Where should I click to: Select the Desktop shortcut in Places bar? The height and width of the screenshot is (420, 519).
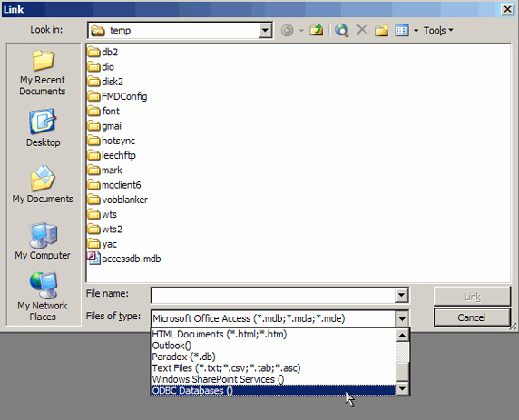pyautogui.click(x=43, y=128)
